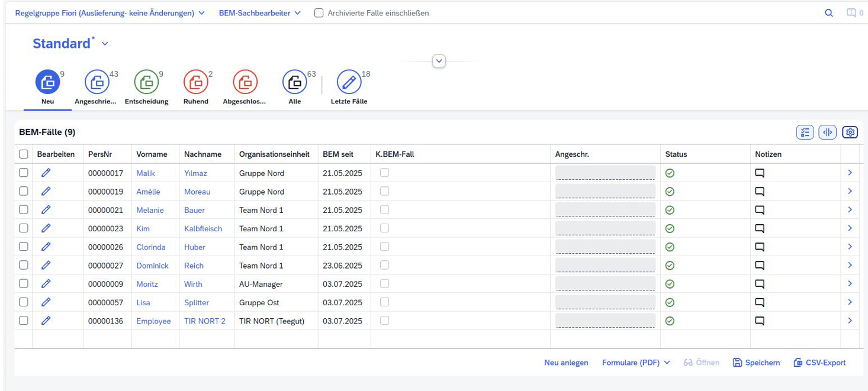Click the Speichern button

pyautogui.click(x=756, y=363)
